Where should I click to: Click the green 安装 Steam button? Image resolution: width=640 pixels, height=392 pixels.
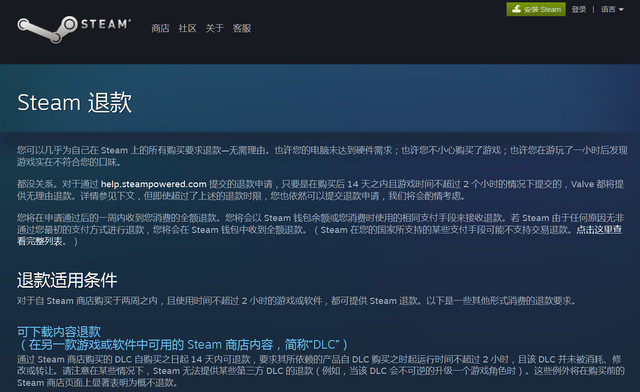pos(536,9)
